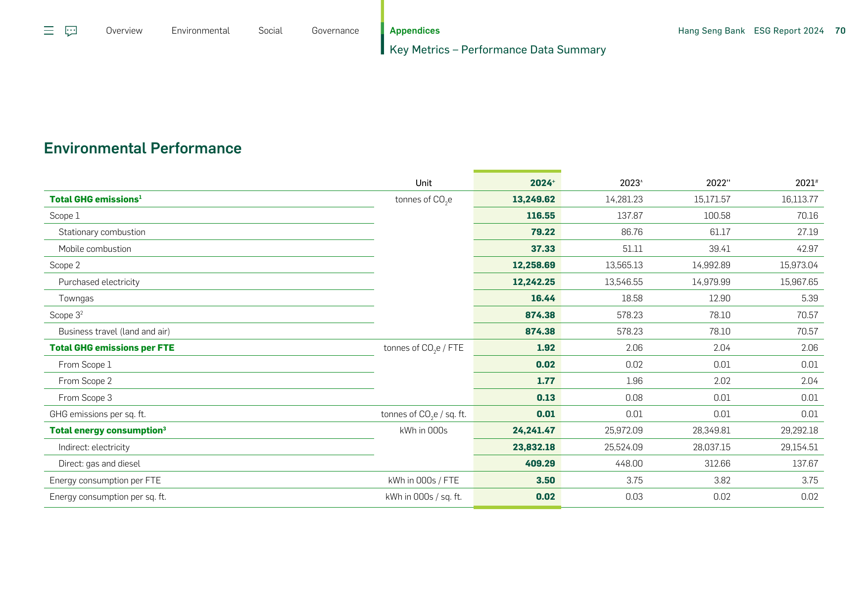This screenshot has height=614, width=868.
Task: Click Key Metrics – Performance Data Summary
Action: pyautogui.click(x=497, y=50)
